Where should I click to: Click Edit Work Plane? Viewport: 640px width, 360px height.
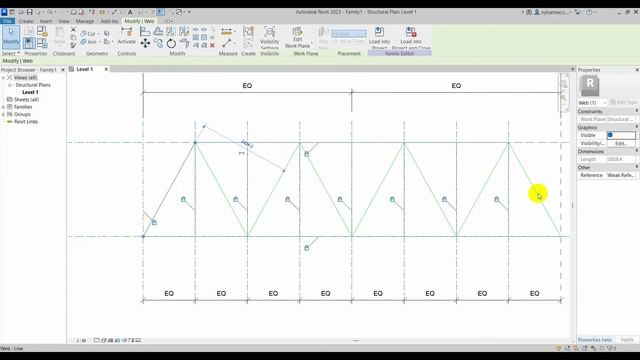pos(298,38)
